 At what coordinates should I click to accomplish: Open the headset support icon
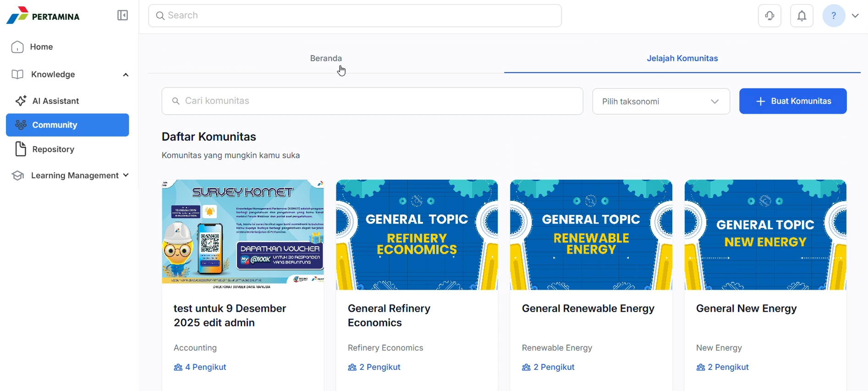pyautogui.click(x=769, y=16)
